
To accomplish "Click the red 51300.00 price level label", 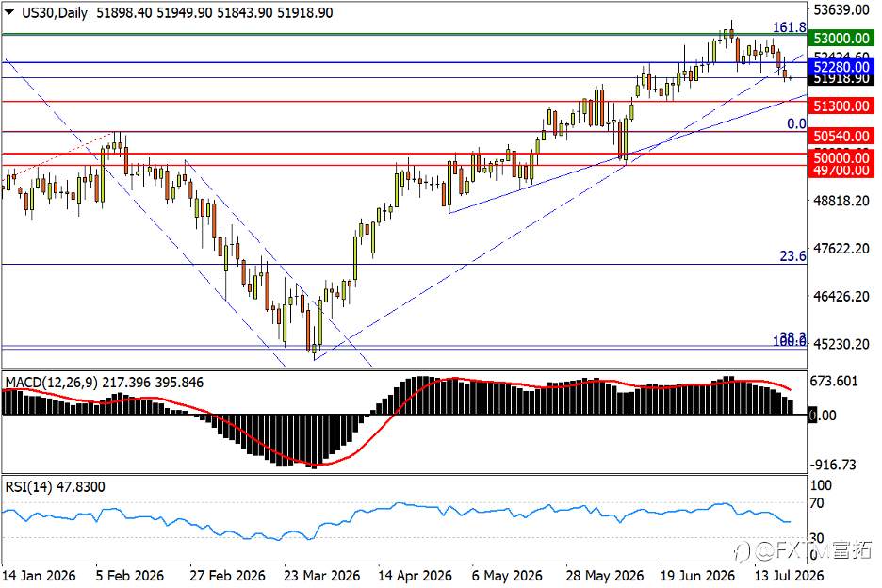I will 841,106.
